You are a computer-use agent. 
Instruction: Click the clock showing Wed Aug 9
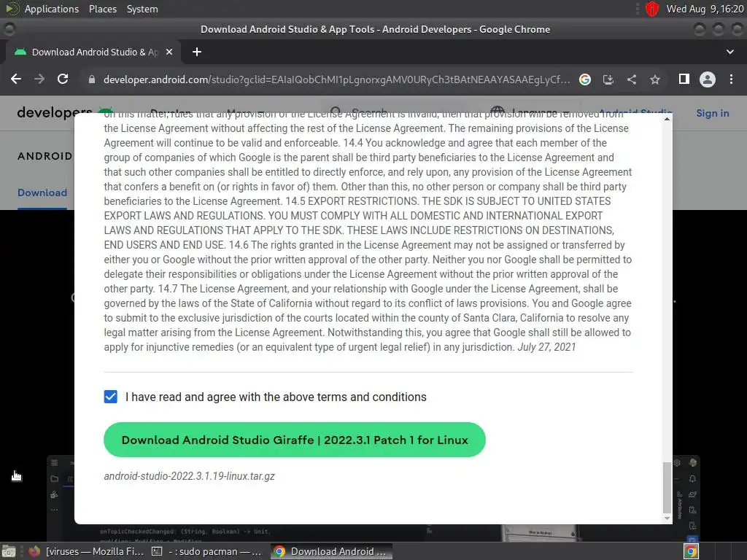705,9
